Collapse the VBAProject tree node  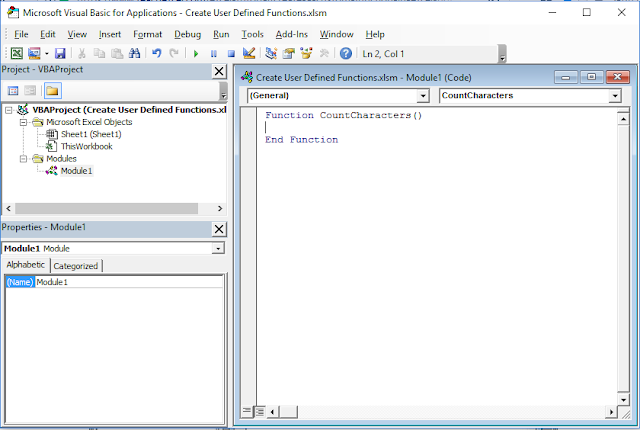point(9,110)
